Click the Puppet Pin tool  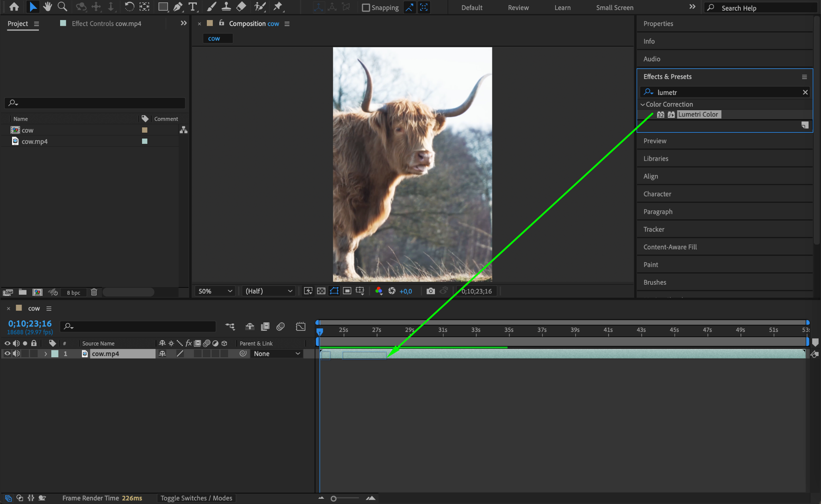(277, 7)
